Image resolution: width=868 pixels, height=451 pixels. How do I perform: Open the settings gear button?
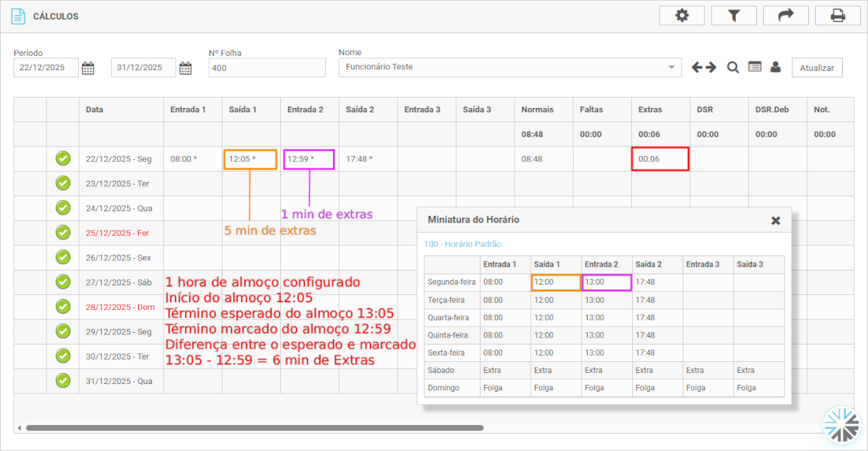tap(682, 16)
